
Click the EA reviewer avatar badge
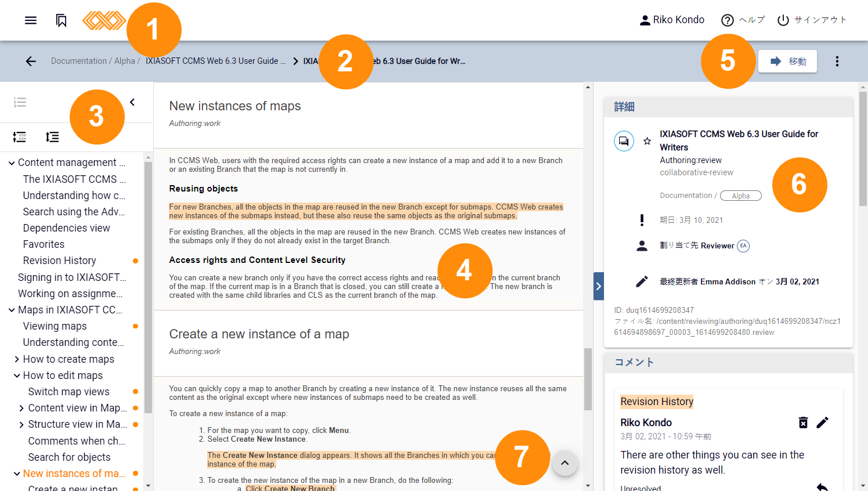[743, 245]
